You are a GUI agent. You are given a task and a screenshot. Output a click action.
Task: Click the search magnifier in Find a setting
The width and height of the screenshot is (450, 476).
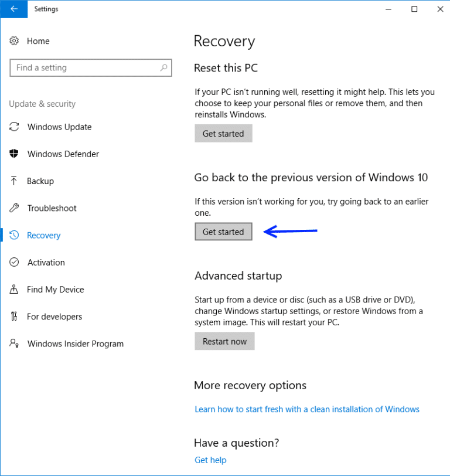click(x=164, y=67)
